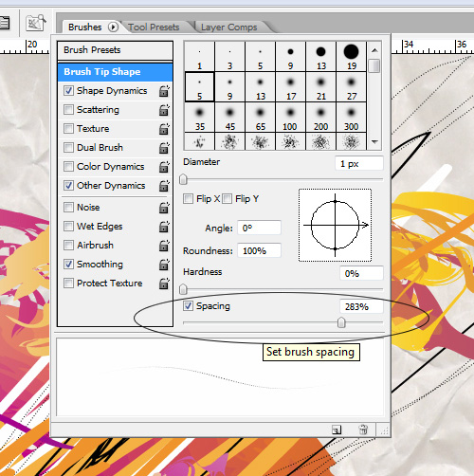Image resolution: width=474 pixels, height=476 pixels.
Task: Click the Airbrush lock icon
Action: click(164, 246)
